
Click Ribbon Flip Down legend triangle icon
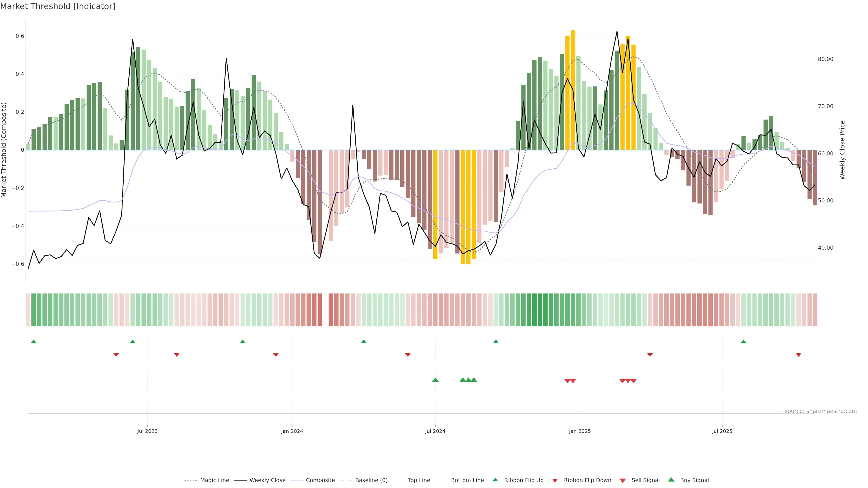[x=555, y=480]
